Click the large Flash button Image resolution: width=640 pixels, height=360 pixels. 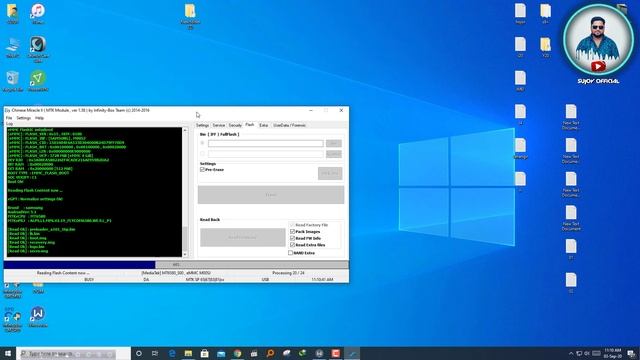coord(271,195)
